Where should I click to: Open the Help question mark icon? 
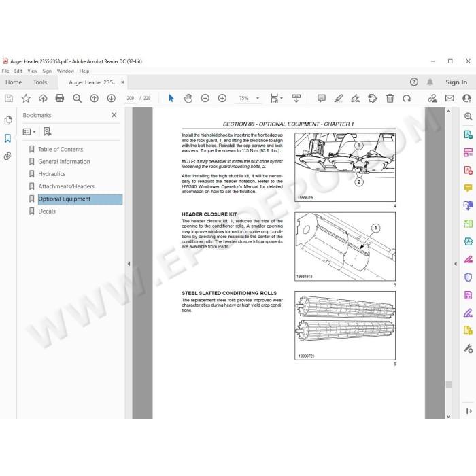pyautogui.click(x=413, y=82)
